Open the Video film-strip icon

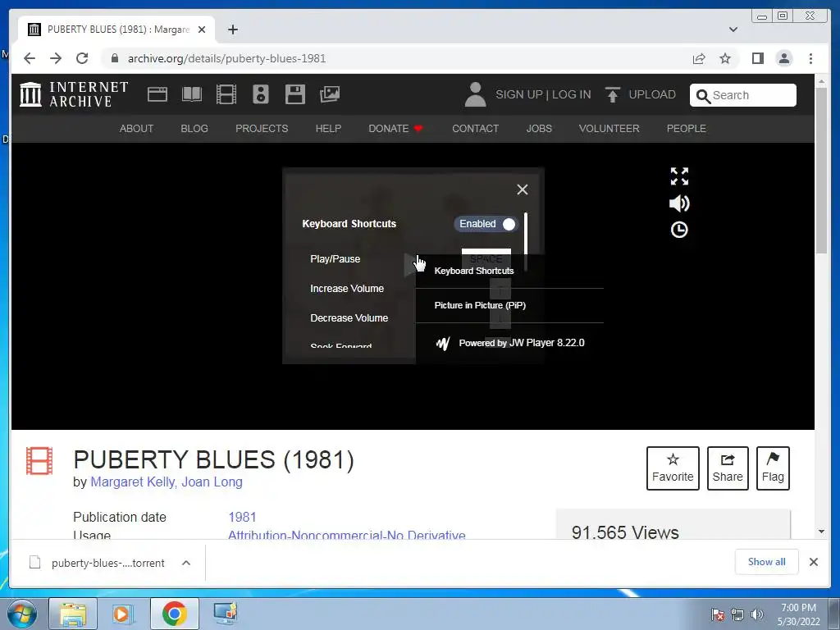tap(226, 94)
